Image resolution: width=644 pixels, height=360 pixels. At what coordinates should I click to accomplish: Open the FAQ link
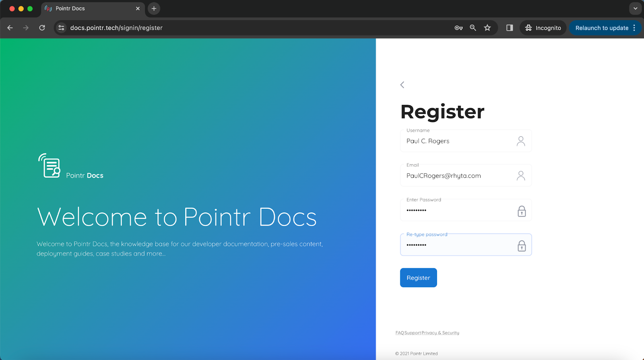click(x=399, y=333)
